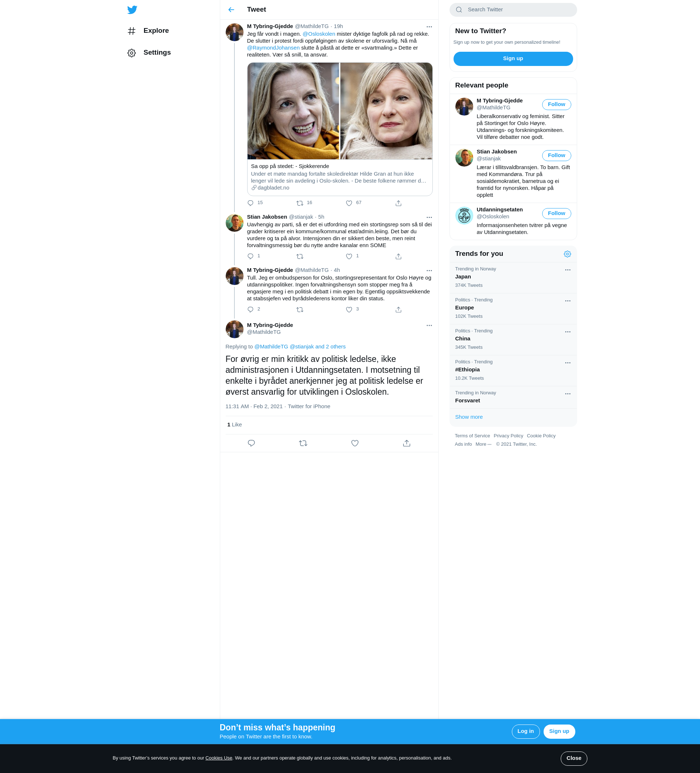Image resolution: width=700 pixels, height=773 pixels.
Task: Share the 19h tweet by M Tybring-Gjedde
Action: click(x=398, y=203)
